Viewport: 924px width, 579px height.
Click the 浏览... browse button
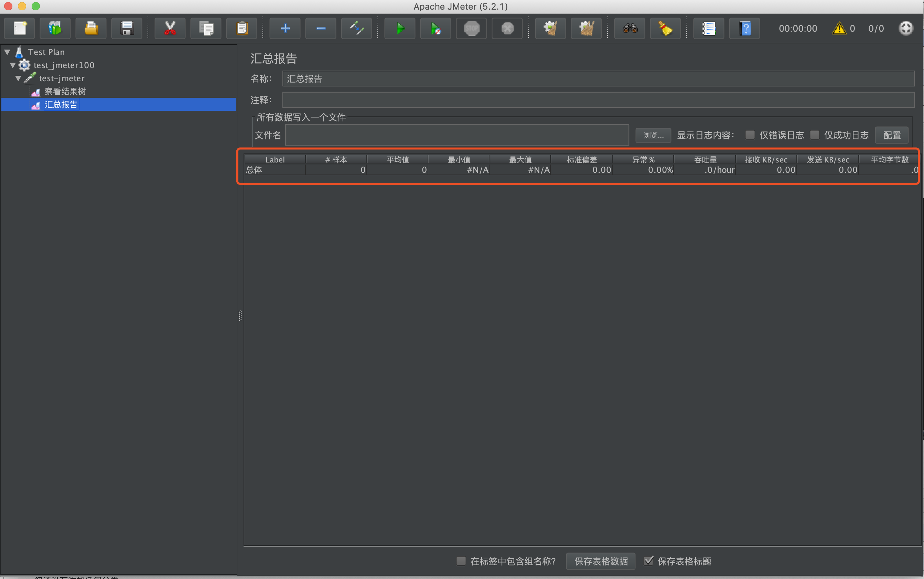[x=653, y=135]
